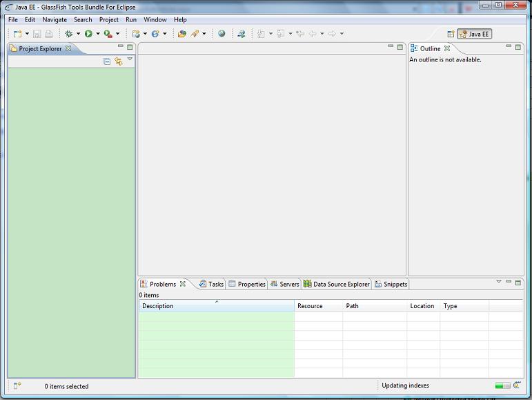Click the Forward navigation arrow icon
Viewport: 532px width, 400px height.
(x=332, y=34)
